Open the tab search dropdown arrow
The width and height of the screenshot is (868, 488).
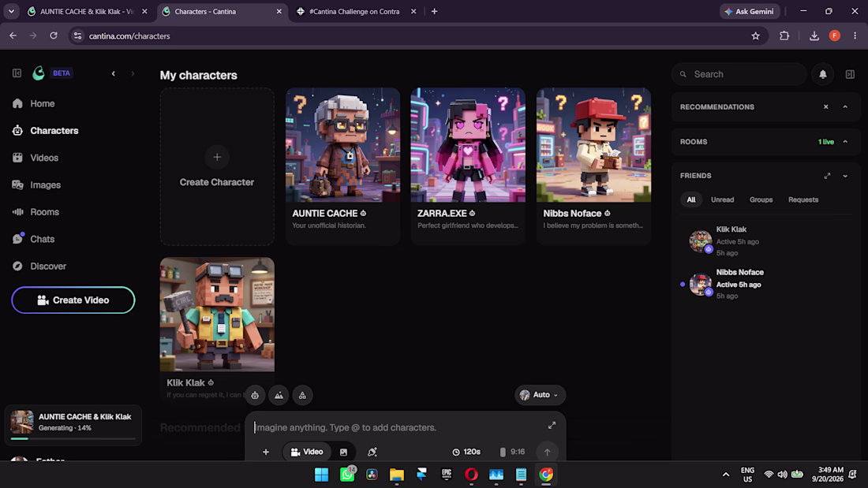coord(11,11)
